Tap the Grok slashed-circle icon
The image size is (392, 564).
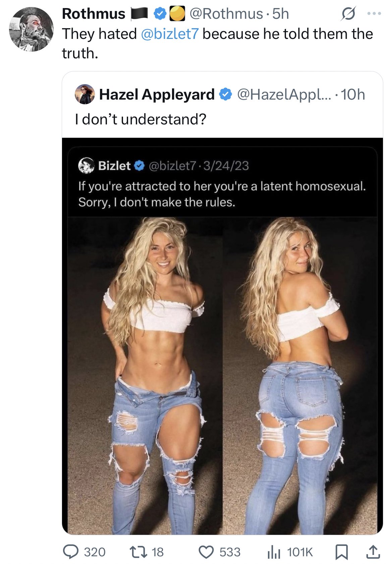pos(348,14)
